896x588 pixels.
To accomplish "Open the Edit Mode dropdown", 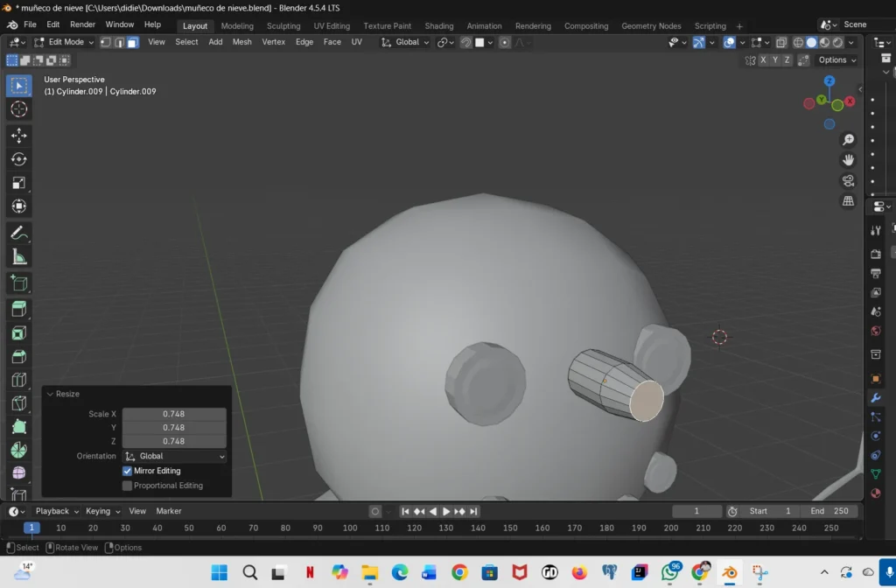I will pyautogui.click(x=66, y=42).
